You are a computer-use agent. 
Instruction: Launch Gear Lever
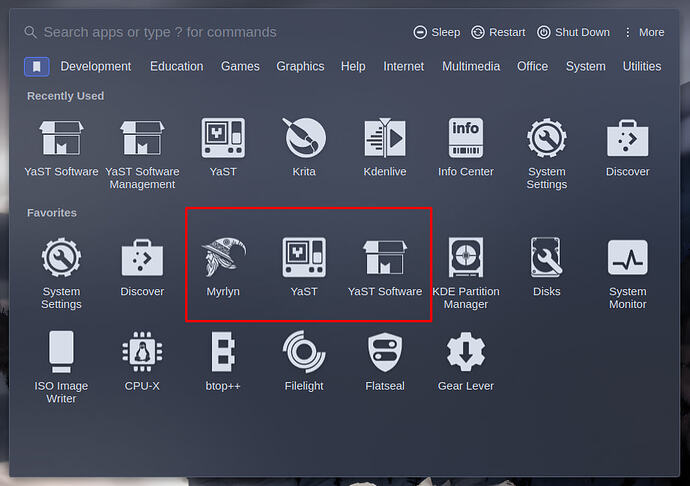click(466, 361)
